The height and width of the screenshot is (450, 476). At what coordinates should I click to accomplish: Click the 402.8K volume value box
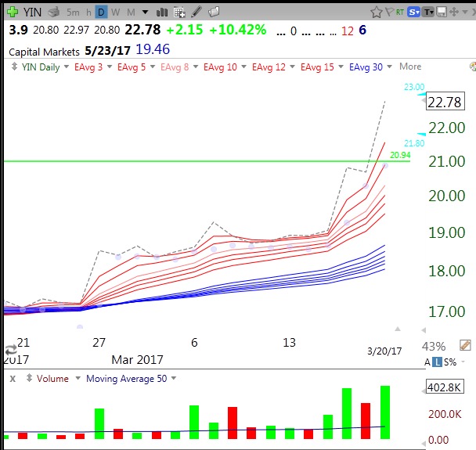445,387
